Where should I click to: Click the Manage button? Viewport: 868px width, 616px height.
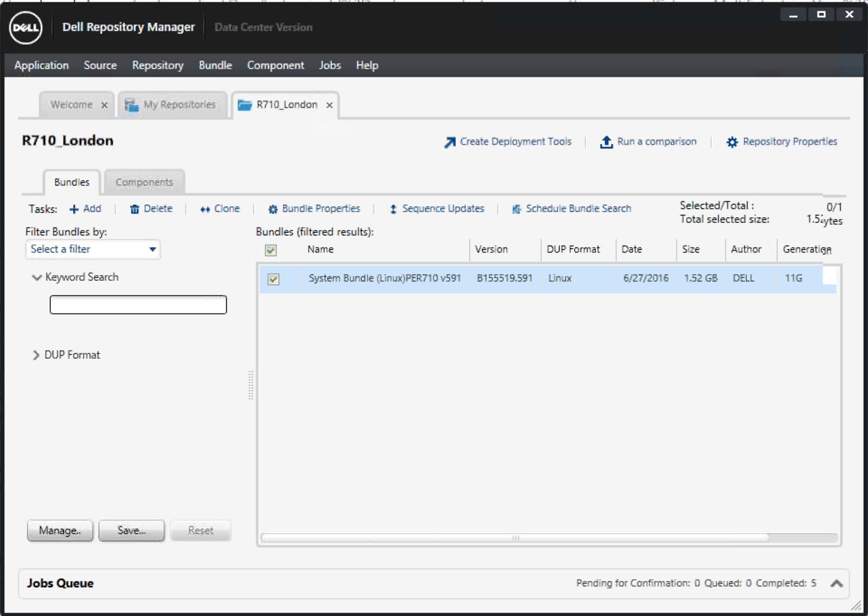tap(60, 531)
